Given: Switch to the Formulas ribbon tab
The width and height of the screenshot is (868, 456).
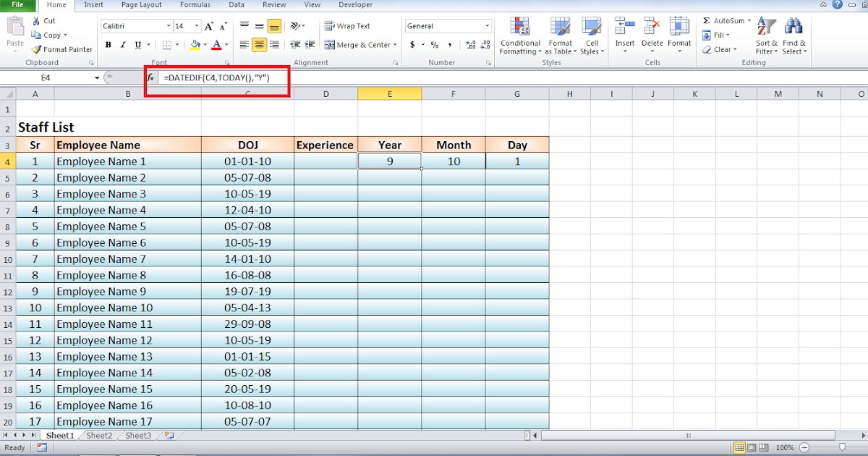Looking at the screenshot, I should pyautogui.click(x=195, y=5).
